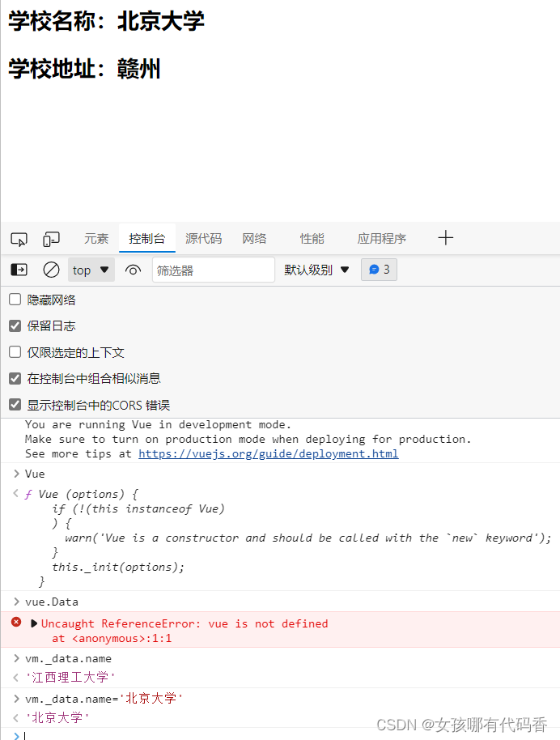Create a live expression with eye icon
The image size is (560, 740).
[133, 270]
